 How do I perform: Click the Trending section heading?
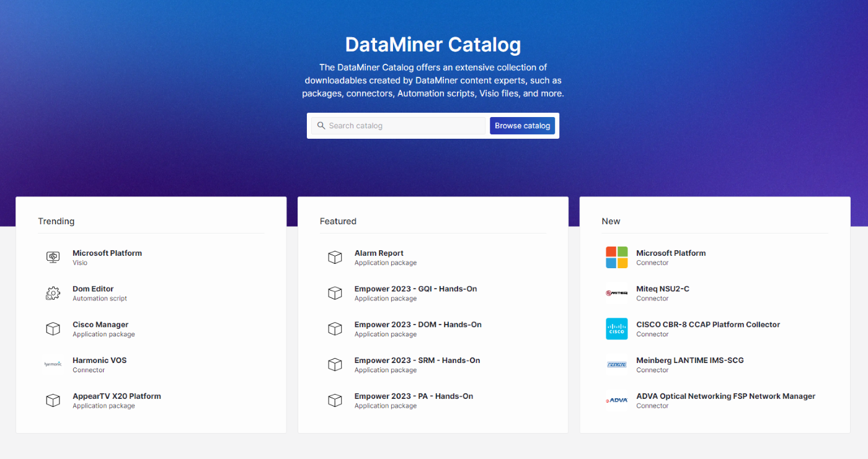[56, 221]
